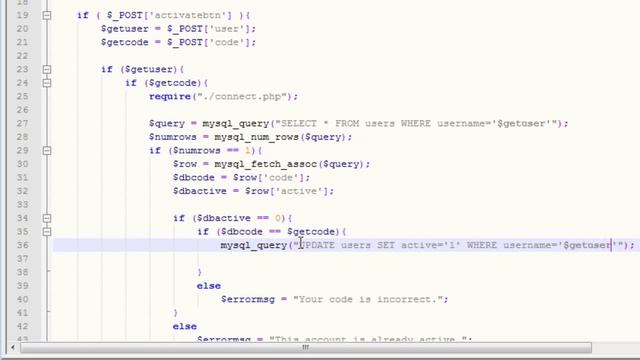Collapse the fold marker on line 24
This screenshot has width=640, height=360.
click(47, 83)
